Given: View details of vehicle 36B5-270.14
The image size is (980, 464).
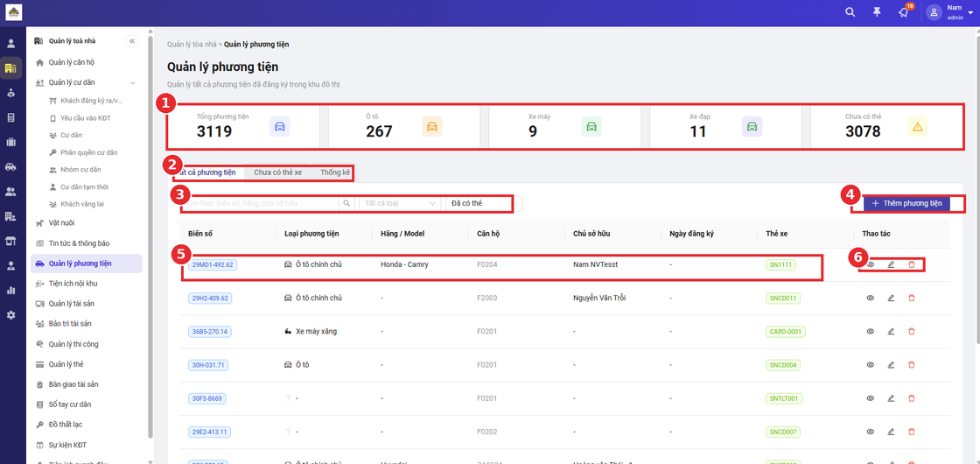Looking at the screenshot, I should 870,332.
